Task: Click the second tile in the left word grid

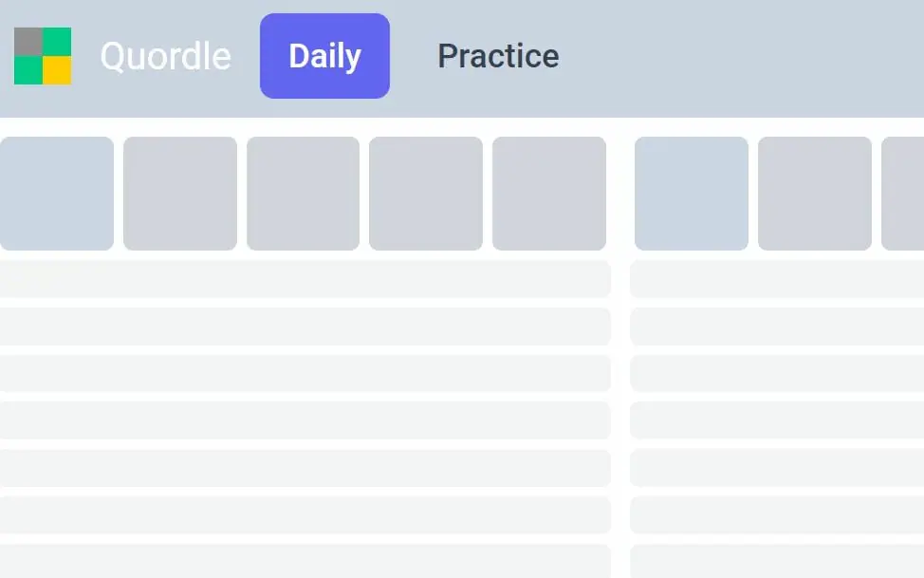Action: (x=179, y=193)
